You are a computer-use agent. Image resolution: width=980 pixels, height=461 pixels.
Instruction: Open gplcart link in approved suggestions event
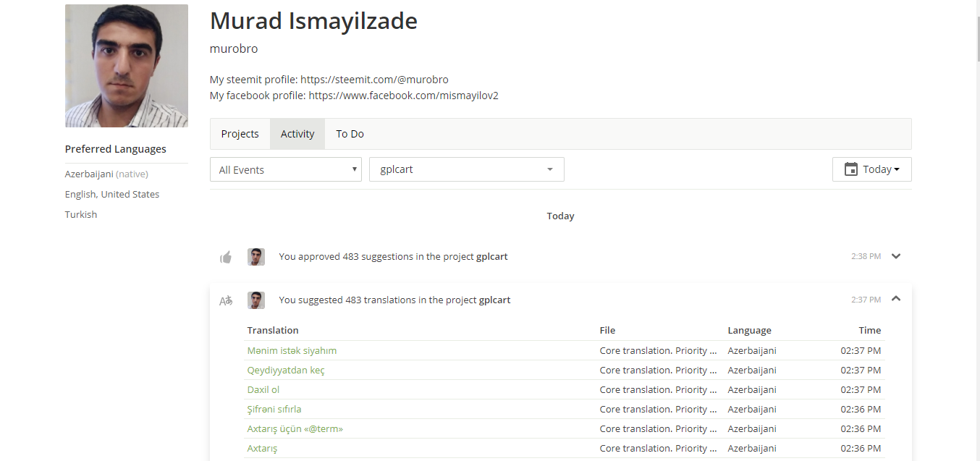[x=492, y=257]
